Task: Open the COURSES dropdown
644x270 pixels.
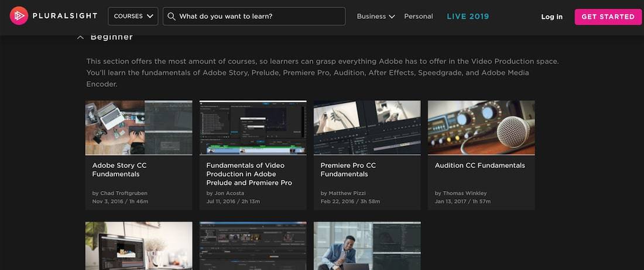Action: coord(133,16)
